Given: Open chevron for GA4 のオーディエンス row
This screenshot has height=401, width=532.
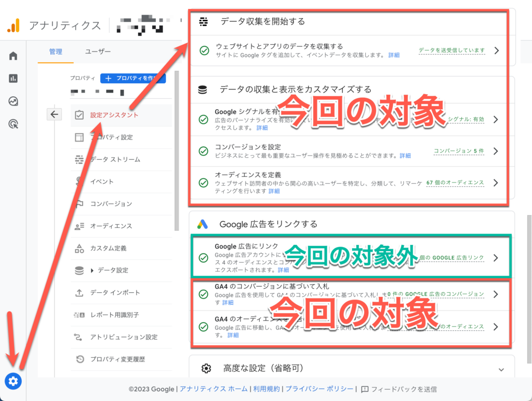Looking at the screenshot, I should [x=496, y=327].
